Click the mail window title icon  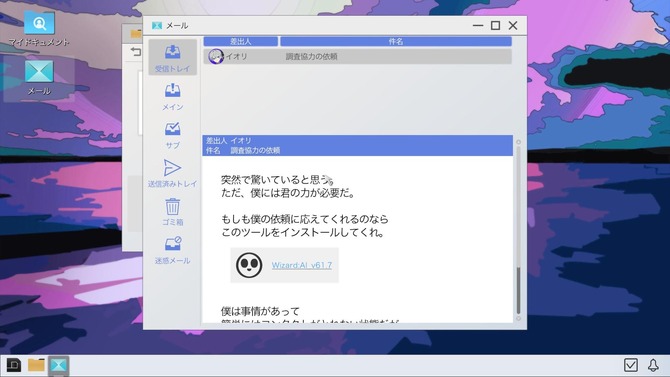coord(156,26)
